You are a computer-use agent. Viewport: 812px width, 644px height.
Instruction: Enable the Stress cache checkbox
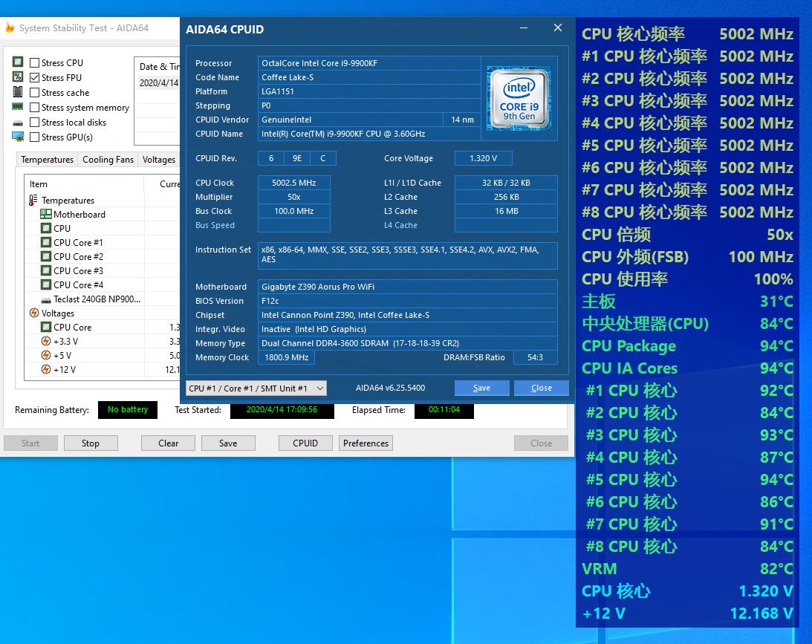pos(35,93)
